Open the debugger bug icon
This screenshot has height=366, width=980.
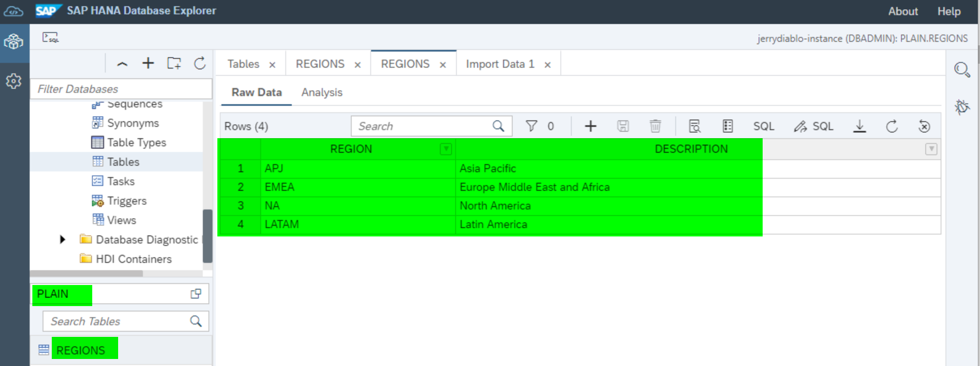[962, 106]
